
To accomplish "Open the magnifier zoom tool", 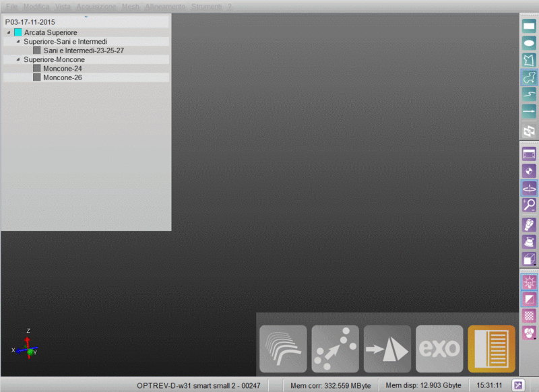I will point(529,206).
